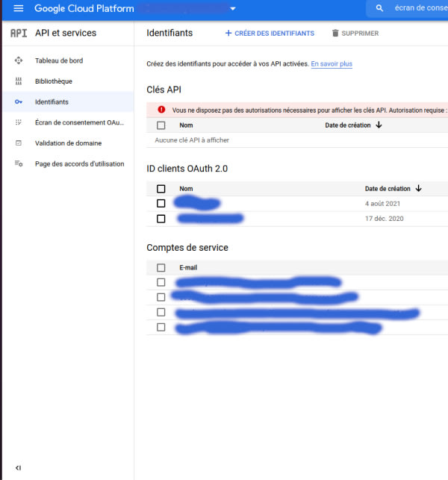
Task: Select Identifiants in the sidebar
Action: coord(68,102)
